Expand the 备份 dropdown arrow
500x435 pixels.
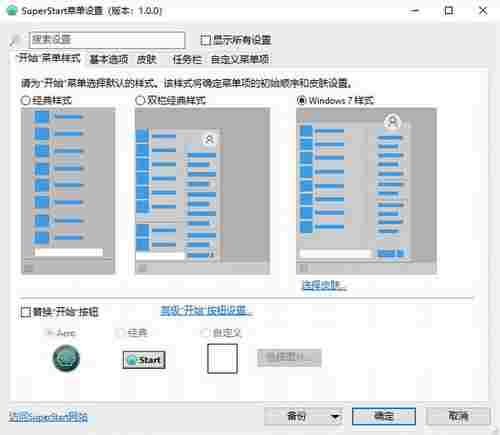click(335, 416)
